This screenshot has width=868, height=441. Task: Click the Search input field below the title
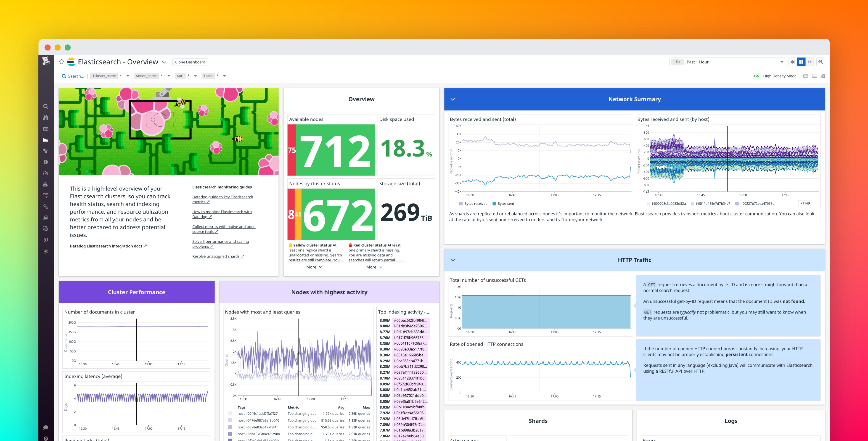click(x=76, y=76)
